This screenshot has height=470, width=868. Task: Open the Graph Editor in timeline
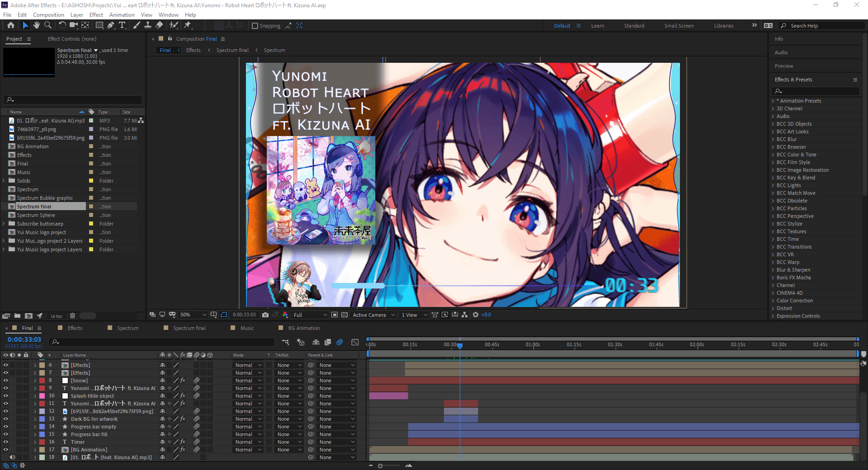(355, 342)
